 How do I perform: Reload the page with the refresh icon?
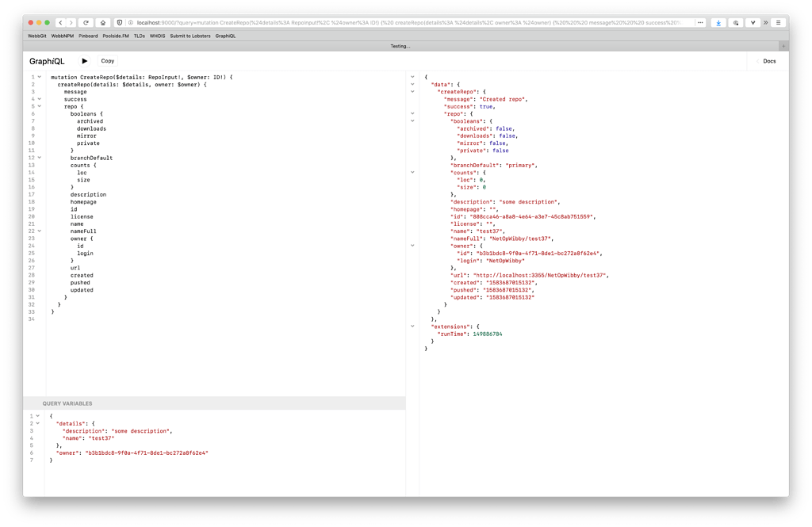tap(86, 22)
